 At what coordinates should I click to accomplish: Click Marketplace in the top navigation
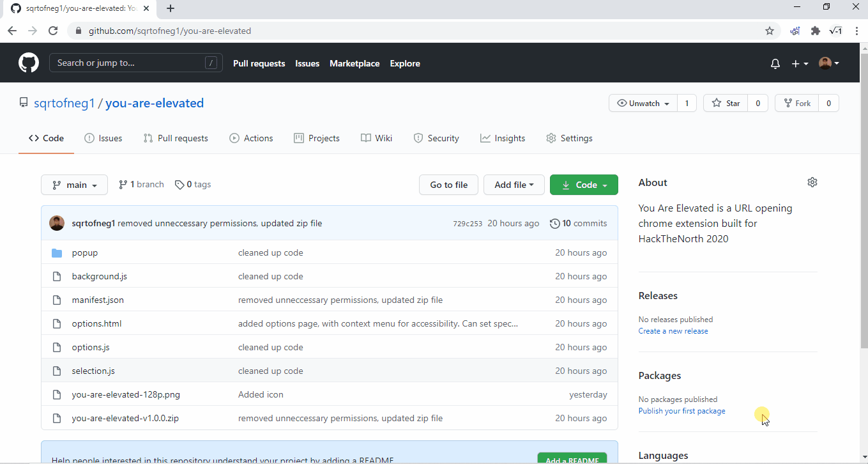coord(354,63)
